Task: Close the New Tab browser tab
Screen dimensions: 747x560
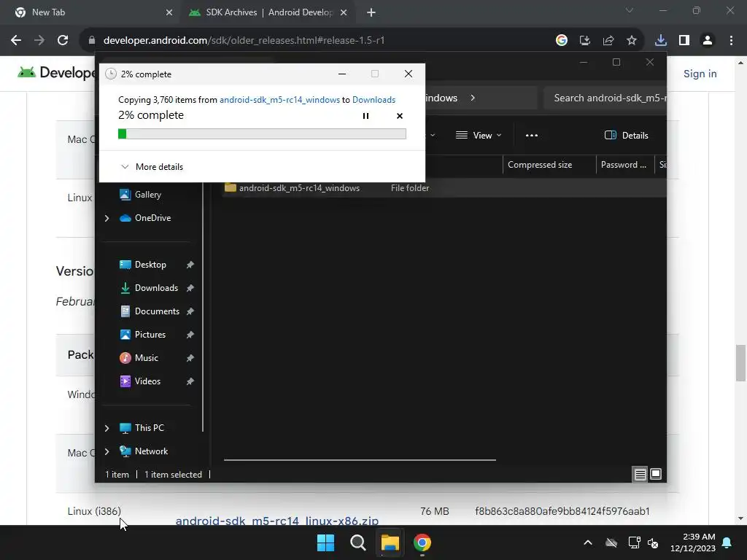Action: pyautogui.click(x=169, y=12)
